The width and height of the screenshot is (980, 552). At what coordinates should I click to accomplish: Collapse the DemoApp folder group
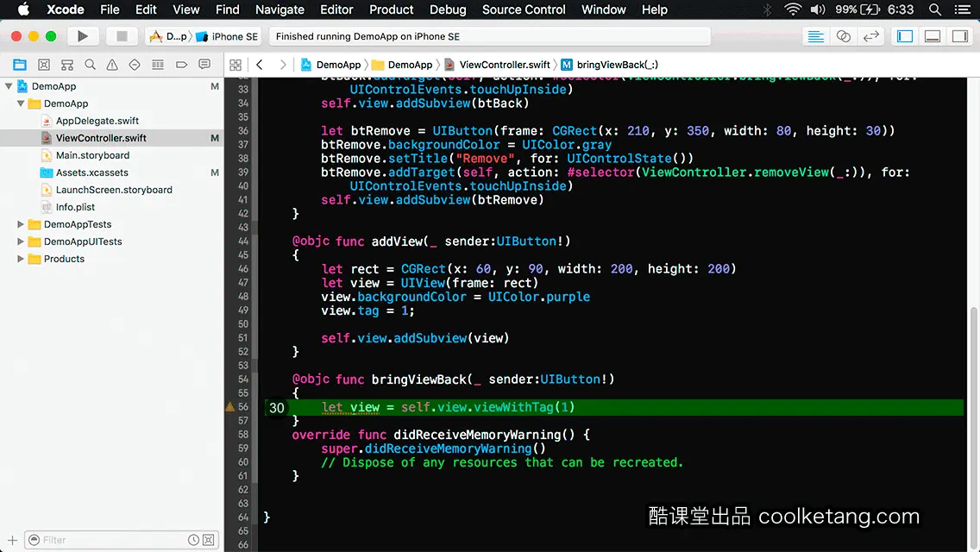coord(21,103)
